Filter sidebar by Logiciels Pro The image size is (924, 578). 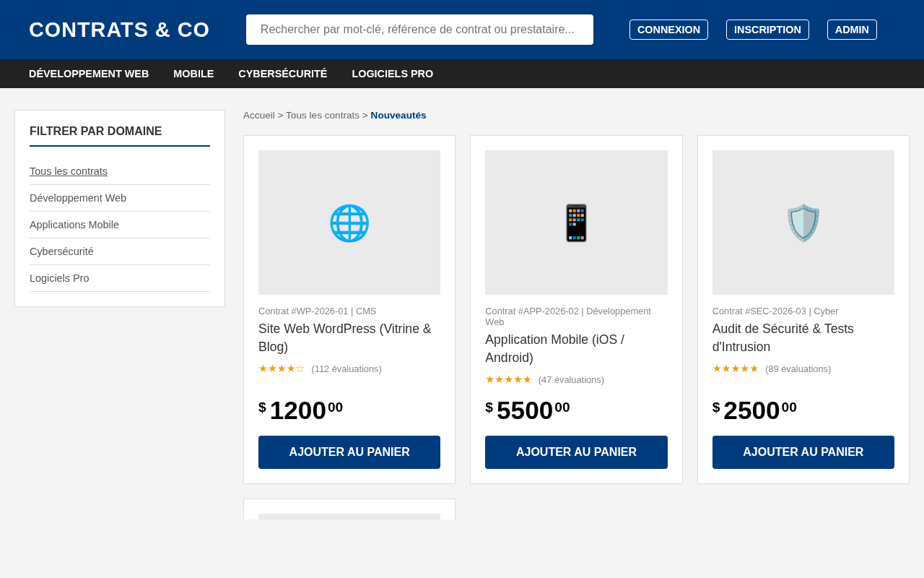[x=59, y=278]
